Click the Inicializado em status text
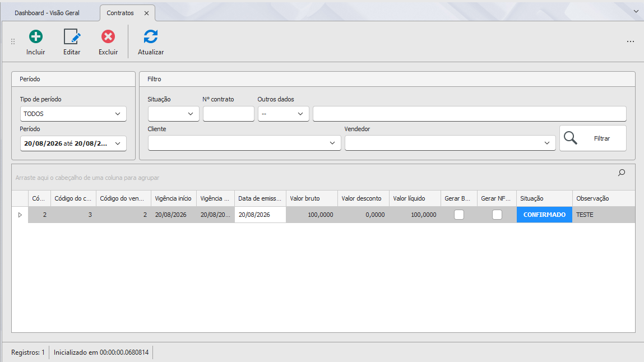This screenshot has height=362, width=644. [x=101, y=352]
